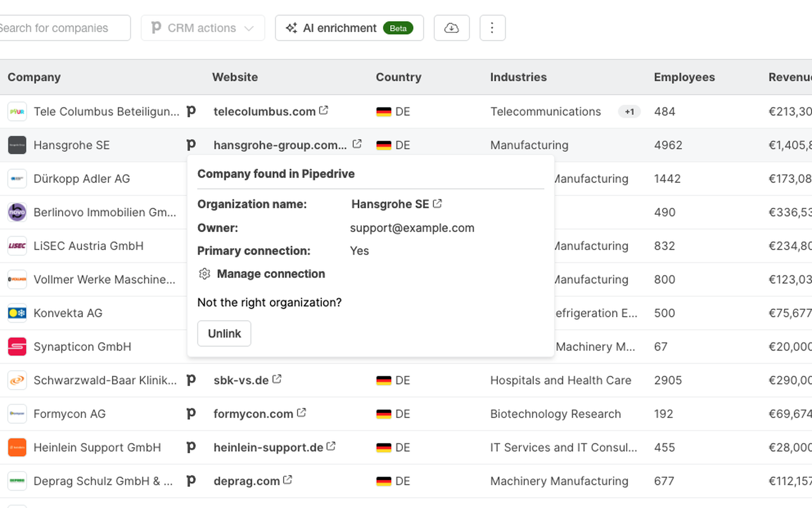Image resolution: width=812 pixels, height=508 pixels.
Task: Click Pipedrive icon for Hansgrohe SE row
Action: pyautogui.click(x=191, y=145)
